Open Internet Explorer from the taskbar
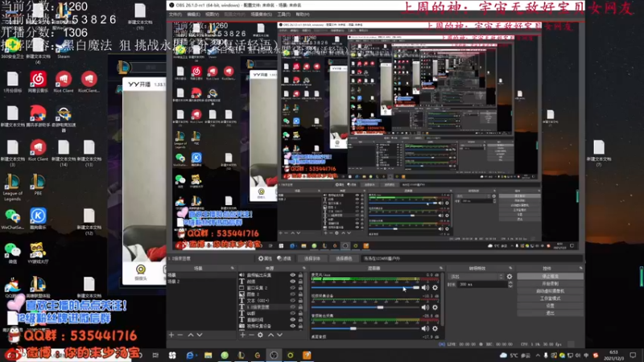Image resolution: width=644 pixels, height=362 pixels. click(x=190, y=355)
